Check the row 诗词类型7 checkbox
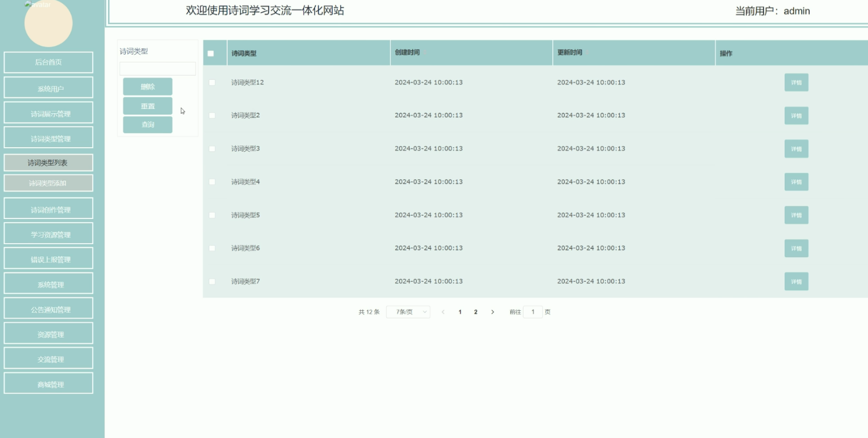 tap(212, 281)
